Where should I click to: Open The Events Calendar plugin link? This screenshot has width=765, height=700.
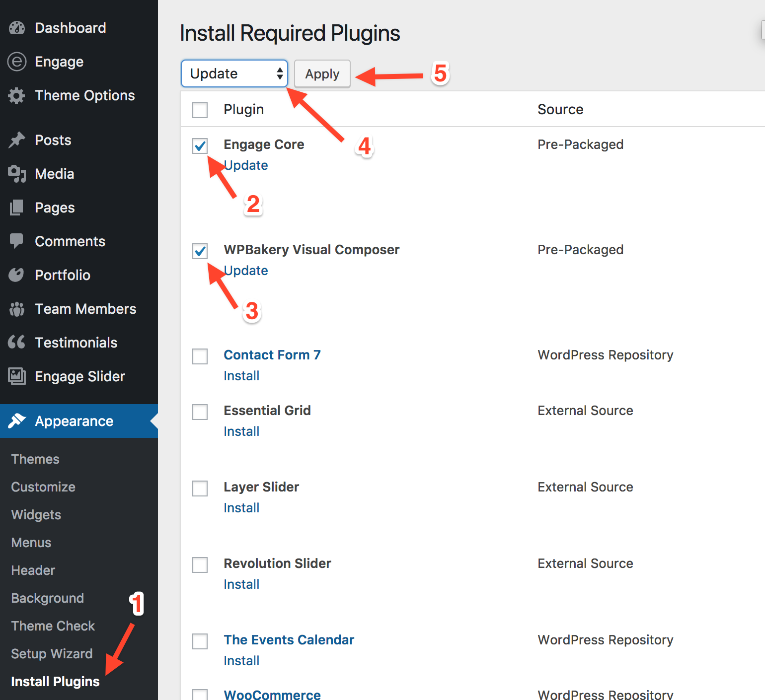pyautogui.click(x=289, y=640)
